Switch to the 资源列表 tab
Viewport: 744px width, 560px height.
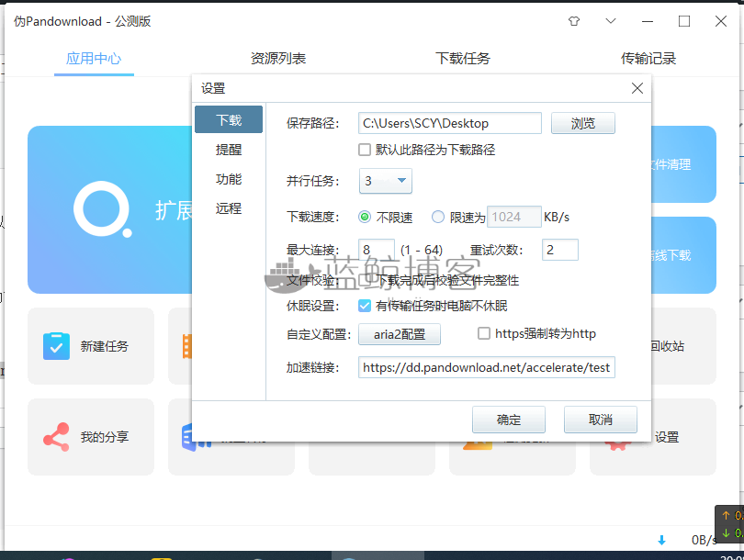[278, 59]
